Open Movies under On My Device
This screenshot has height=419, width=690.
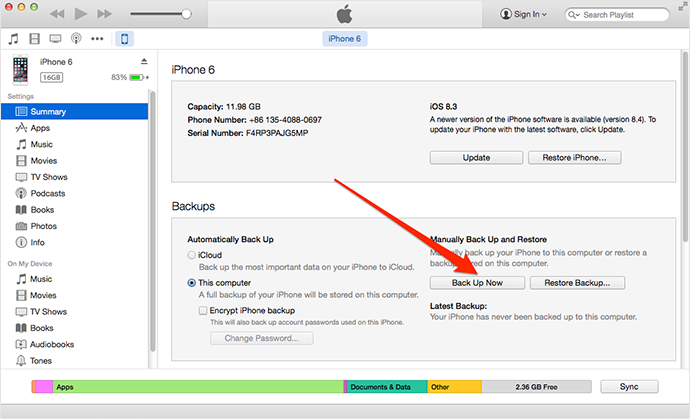[74, 295]
